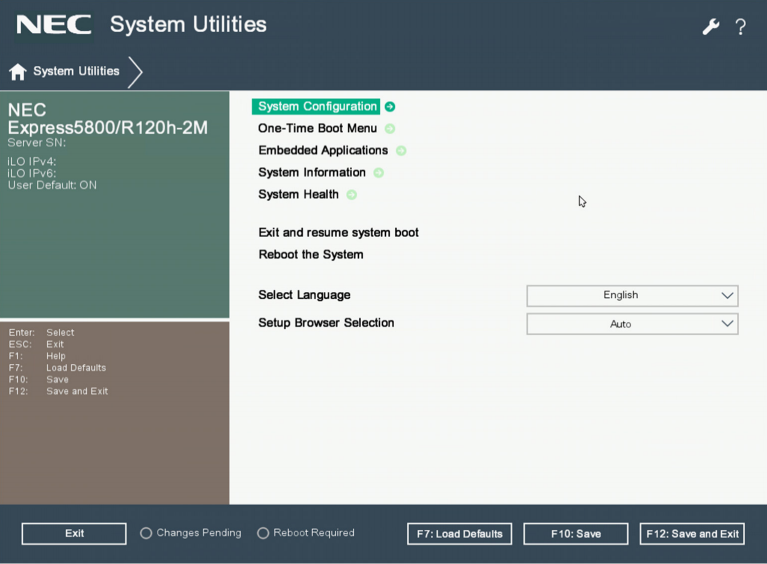Click F10: Save button
This screenshot has width=767, height=564.
pos(576,534)
